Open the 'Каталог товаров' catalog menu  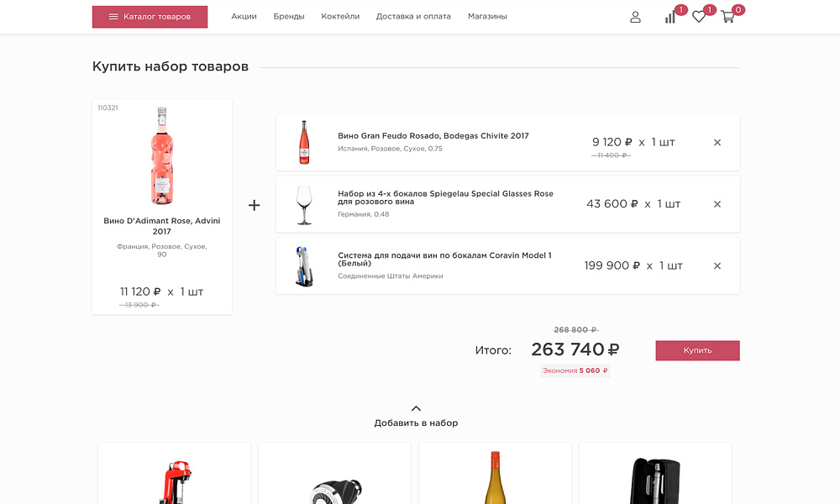[150, 17]
